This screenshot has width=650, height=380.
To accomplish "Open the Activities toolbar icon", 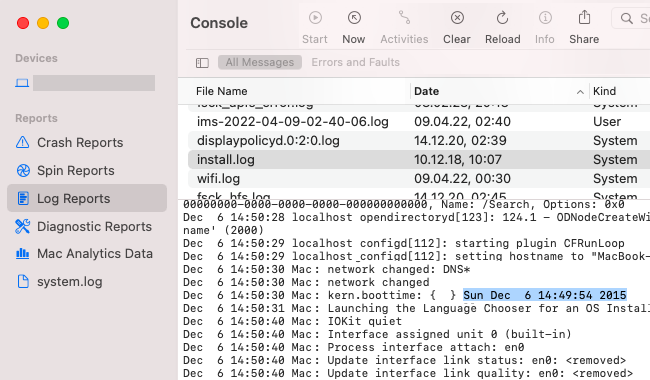I will click(x=404, y=18).
